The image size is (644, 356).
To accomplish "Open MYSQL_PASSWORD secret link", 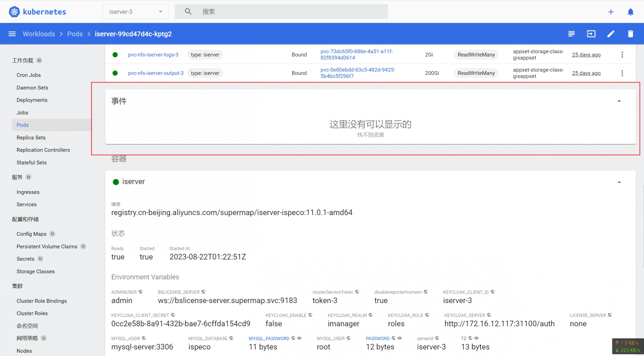I will 269,338.
